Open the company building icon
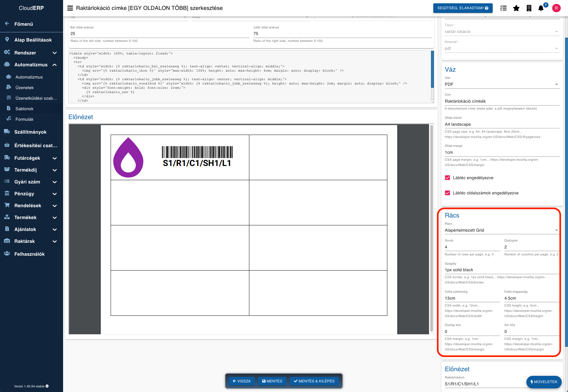Image resolution: width=568 pixels, height=392 pixels. tap(529, 8)
